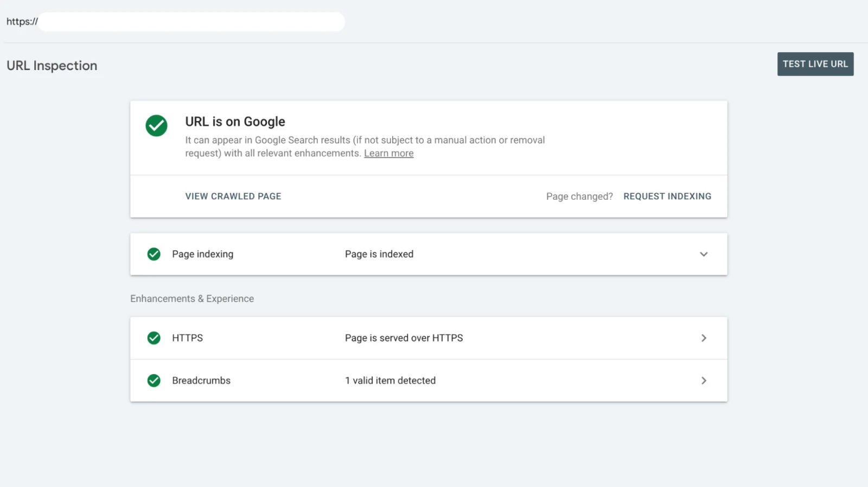Open the VIEW CRAWLED PAGE link
The height and width of the screenshot is (487, 868).
tap(233, 197)
